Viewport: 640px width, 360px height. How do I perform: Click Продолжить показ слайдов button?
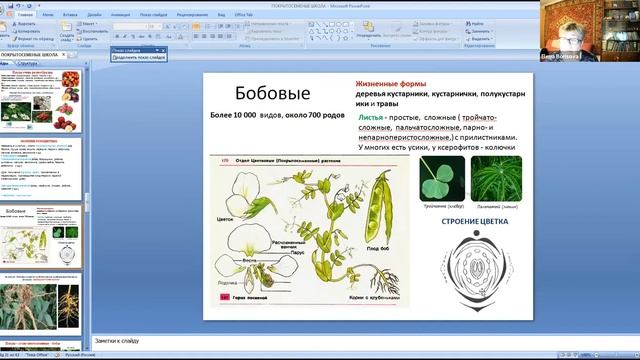[139, 58]
